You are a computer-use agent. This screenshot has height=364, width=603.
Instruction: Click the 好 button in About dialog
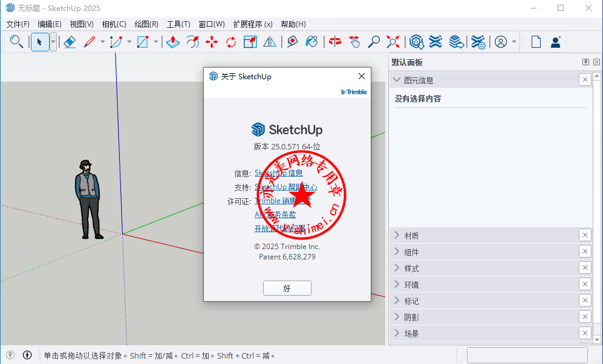pyautogui.click(x=287, y=288)
